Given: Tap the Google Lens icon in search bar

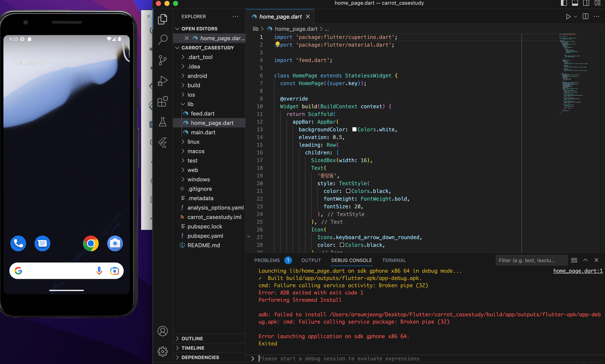Looking at the screenshot, I should point(114,271).
